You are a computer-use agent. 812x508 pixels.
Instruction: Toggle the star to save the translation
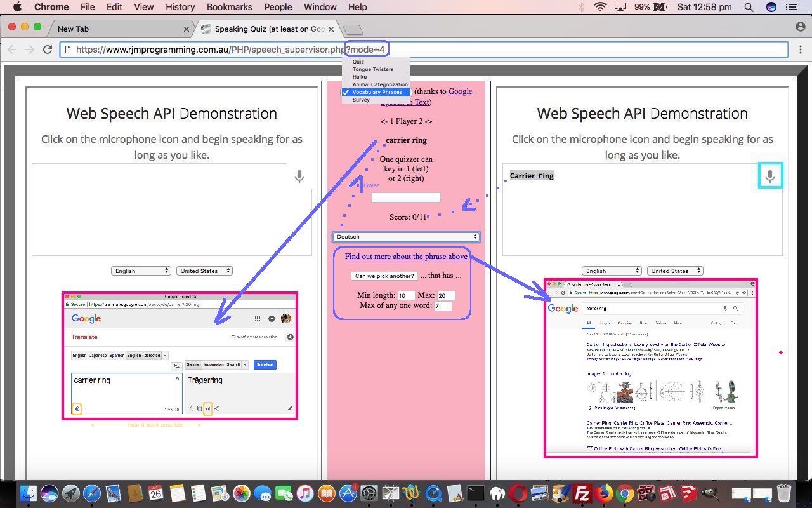tap(190, 408)
